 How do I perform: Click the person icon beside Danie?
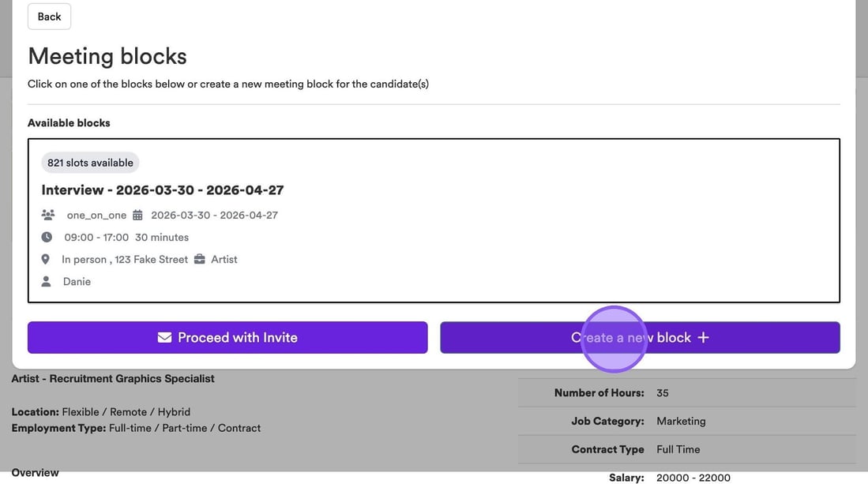[47, 281]
